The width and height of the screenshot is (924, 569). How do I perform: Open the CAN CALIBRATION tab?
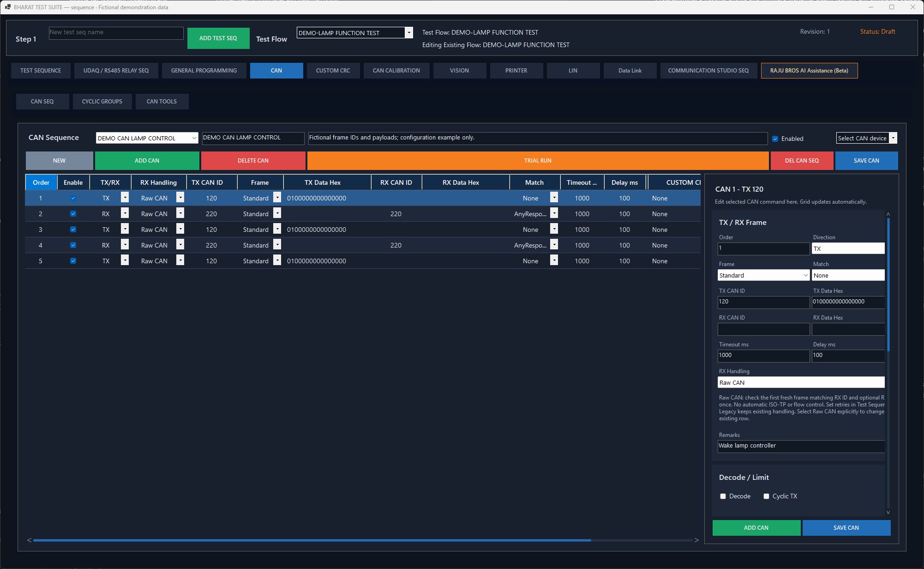(x=396, y=71)
